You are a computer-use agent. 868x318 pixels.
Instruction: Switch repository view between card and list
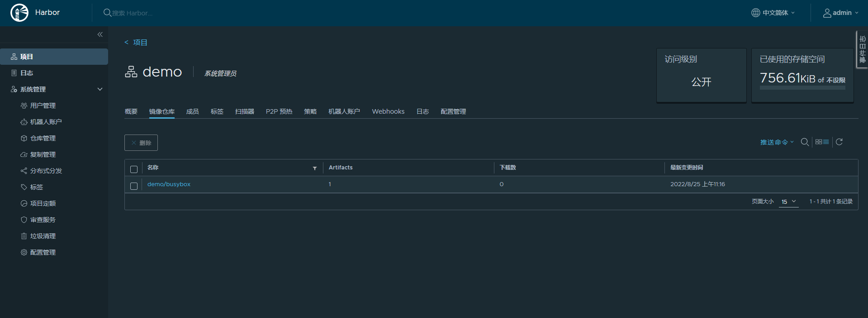822,142
